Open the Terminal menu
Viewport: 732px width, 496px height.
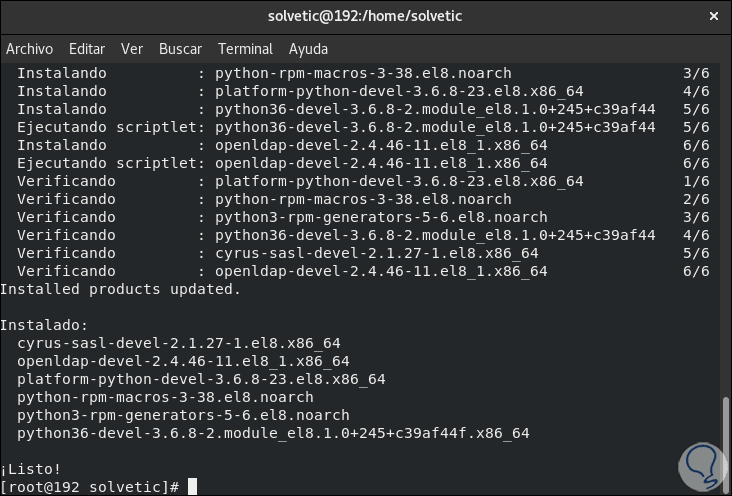coord(245,48)
